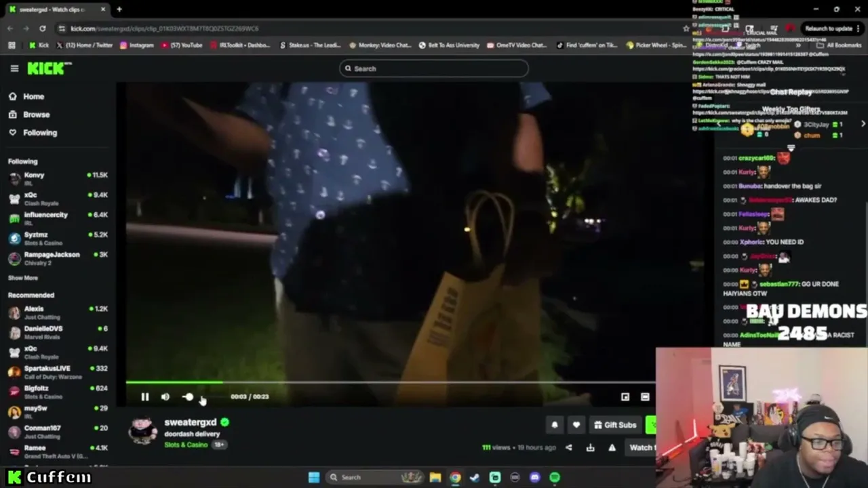Open Conman167 channel in Recommended
The width and height of the screenshot is (868, 488).
[x=58, y=431]
